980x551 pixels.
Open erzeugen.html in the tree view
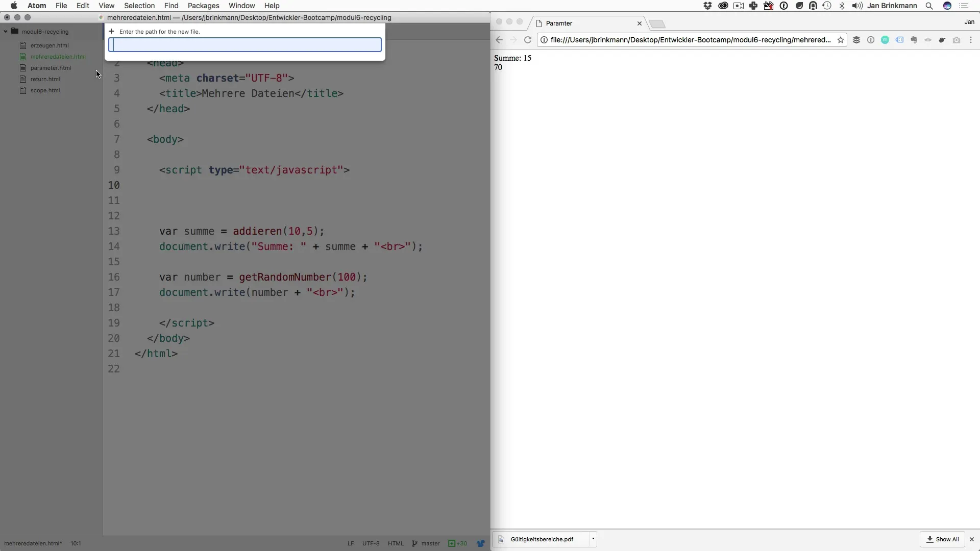(x=49, y=45)
